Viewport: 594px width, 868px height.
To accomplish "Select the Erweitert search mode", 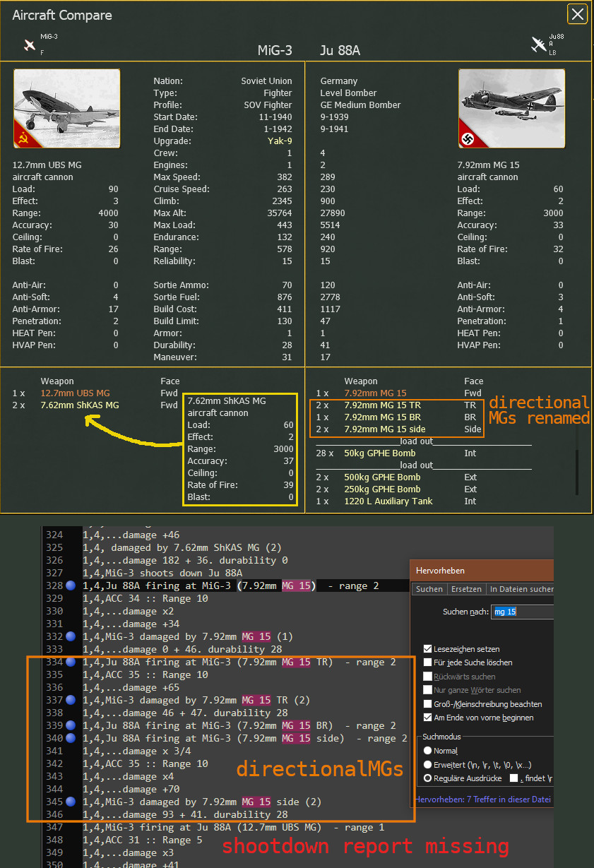I will pyautogui.click(x=427, y=765).
